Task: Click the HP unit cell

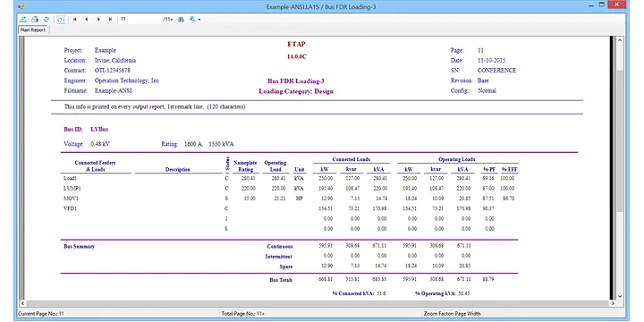Action: coord(300,199)
